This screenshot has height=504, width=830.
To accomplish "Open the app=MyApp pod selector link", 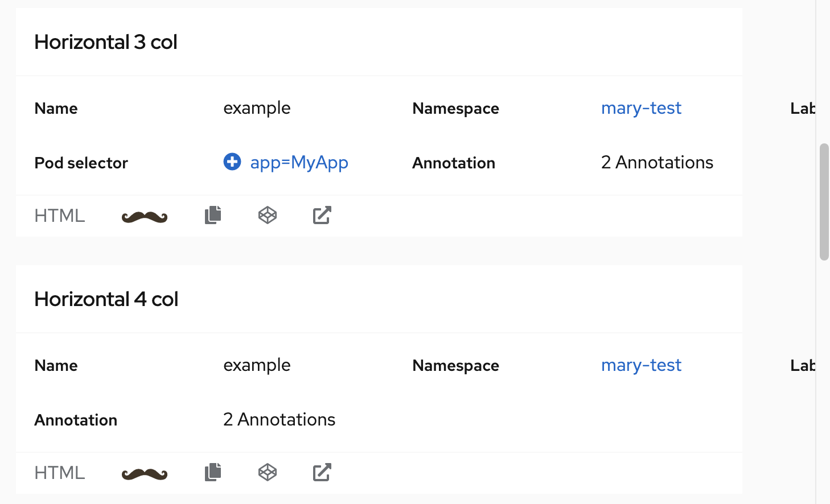I will [299, 163].
